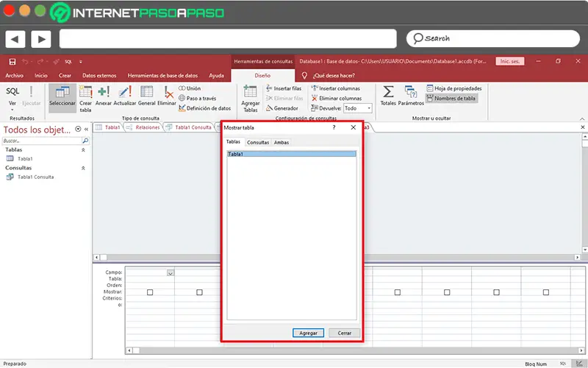The height and width of the screenshot is (368, 588).
Task: Select the Diseño ribbon tab
Action: pos(262,76)
